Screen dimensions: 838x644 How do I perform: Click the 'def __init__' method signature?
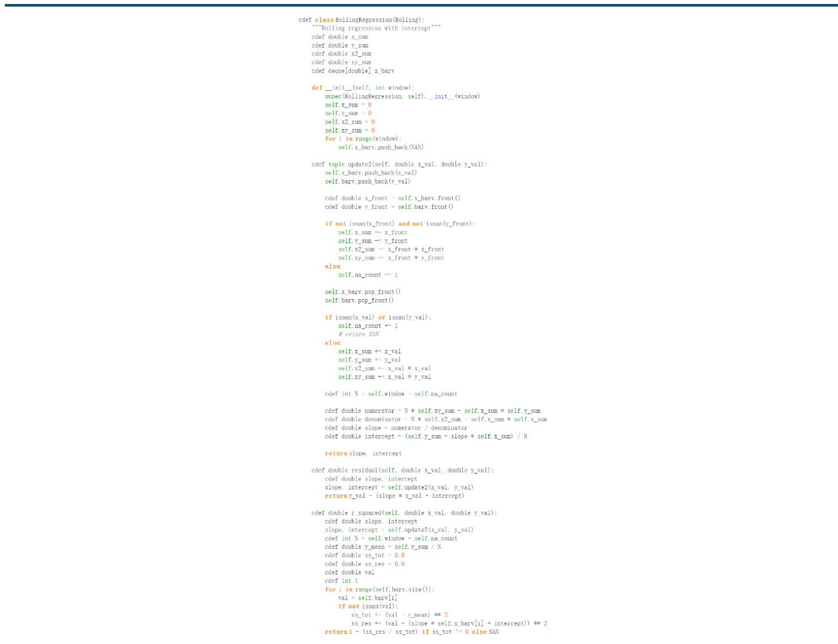[363, 88]
